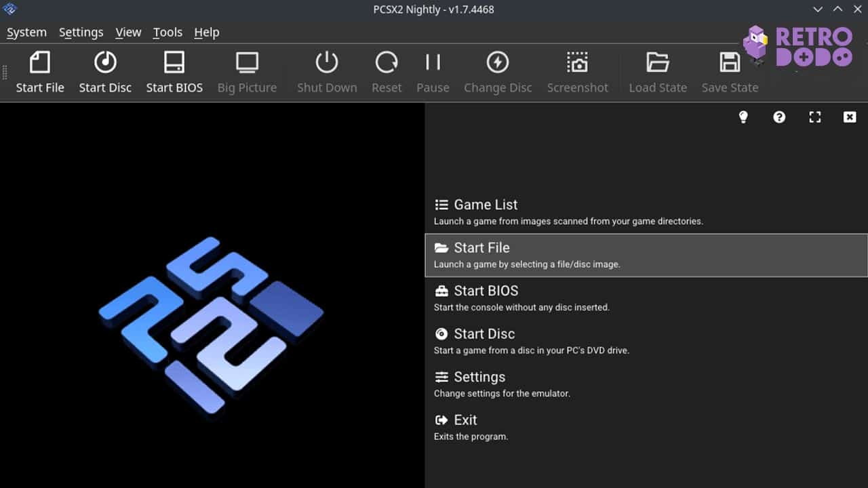Viewport: 868px width, 488px height.
Task: Click the X icon in the right panel
Action: click(850, 117)
